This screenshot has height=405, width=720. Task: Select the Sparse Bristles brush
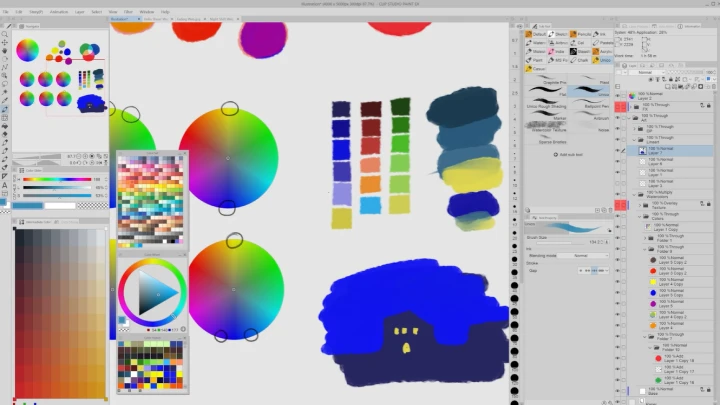tap(546, 139)
